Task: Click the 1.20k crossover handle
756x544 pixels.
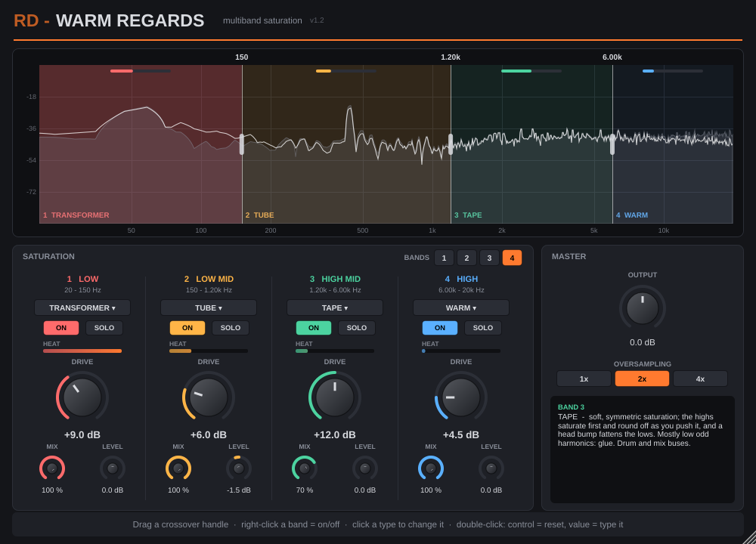Action: point(451,144)
